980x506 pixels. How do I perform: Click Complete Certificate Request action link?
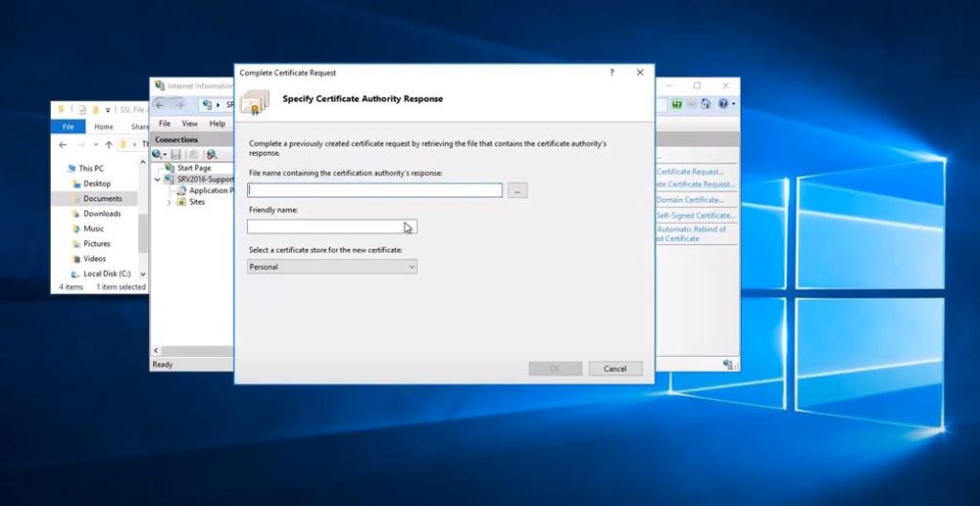pyautogui.click(x=697, y=185)
